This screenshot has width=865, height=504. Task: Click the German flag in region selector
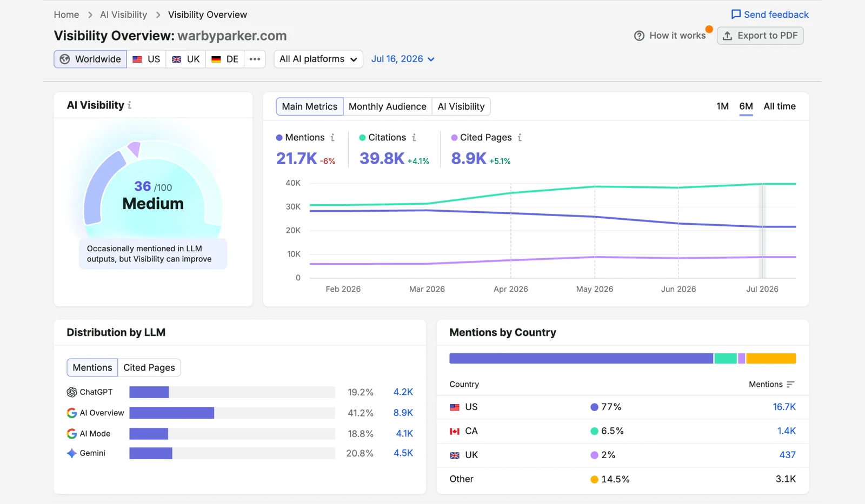tap(216, 59)
